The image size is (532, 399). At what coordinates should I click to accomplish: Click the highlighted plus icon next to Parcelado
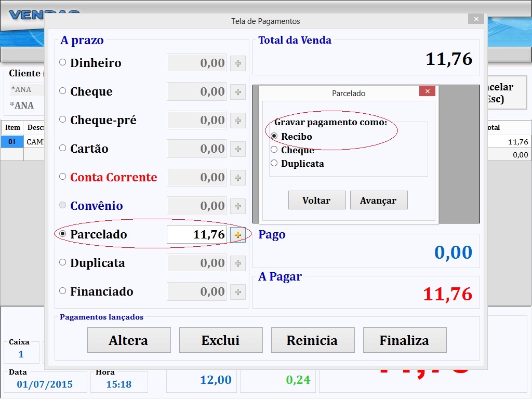click(238, 234)
